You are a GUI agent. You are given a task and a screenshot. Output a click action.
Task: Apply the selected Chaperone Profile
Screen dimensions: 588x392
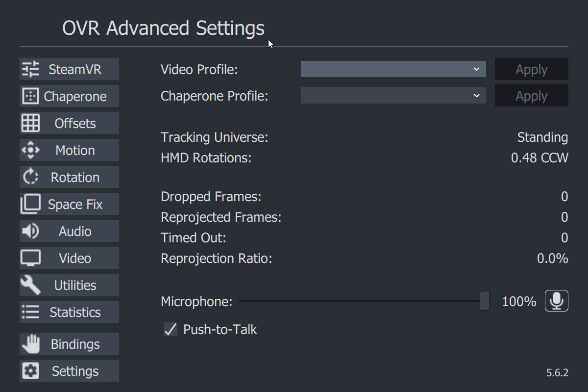532,96
